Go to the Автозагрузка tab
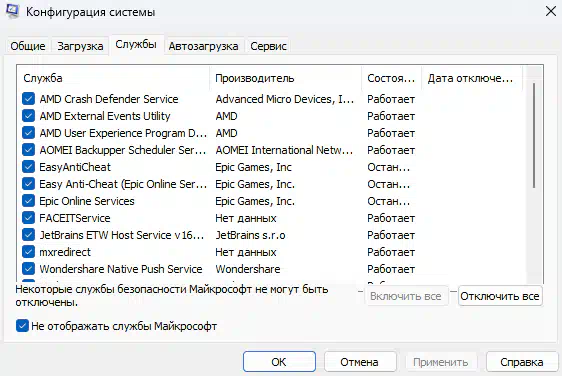562x376 pixels. 204,46
